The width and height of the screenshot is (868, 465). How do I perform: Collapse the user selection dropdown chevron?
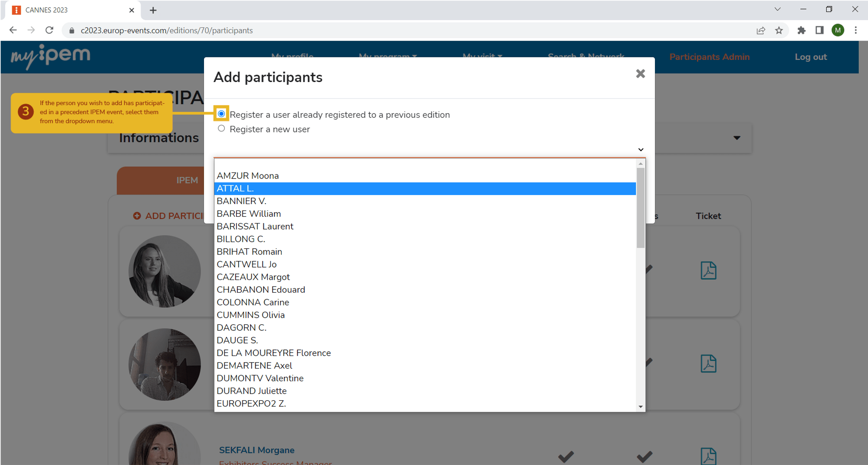point(641,150)
